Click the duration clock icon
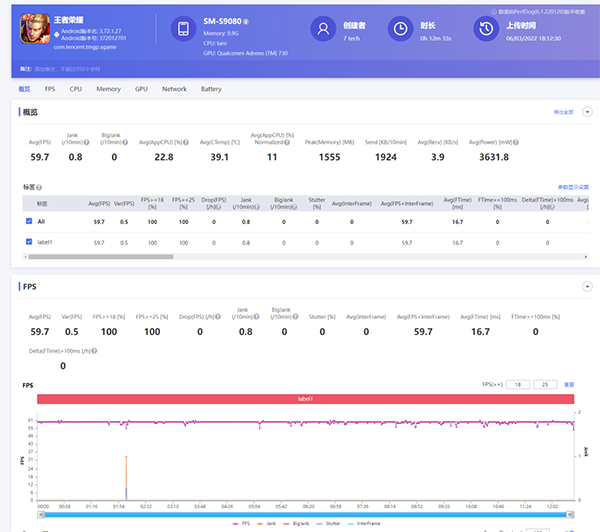This screenshot has height=532, width=600. 401,30
